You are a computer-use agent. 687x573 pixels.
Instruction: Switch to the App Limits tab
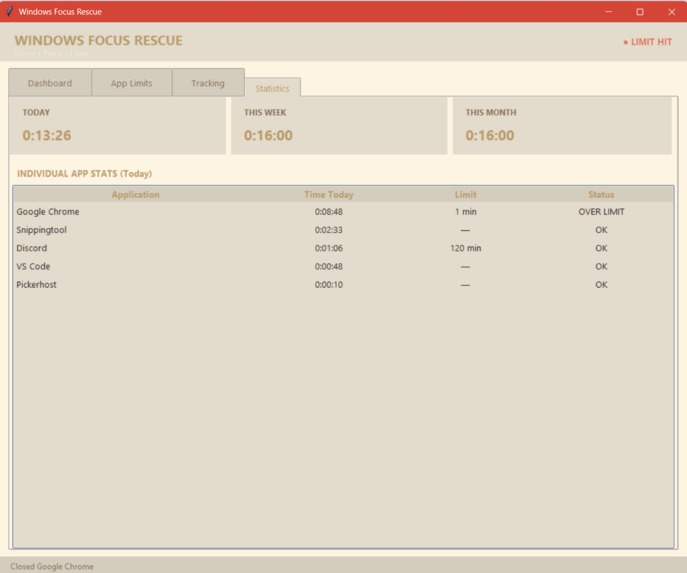(131, 83)
